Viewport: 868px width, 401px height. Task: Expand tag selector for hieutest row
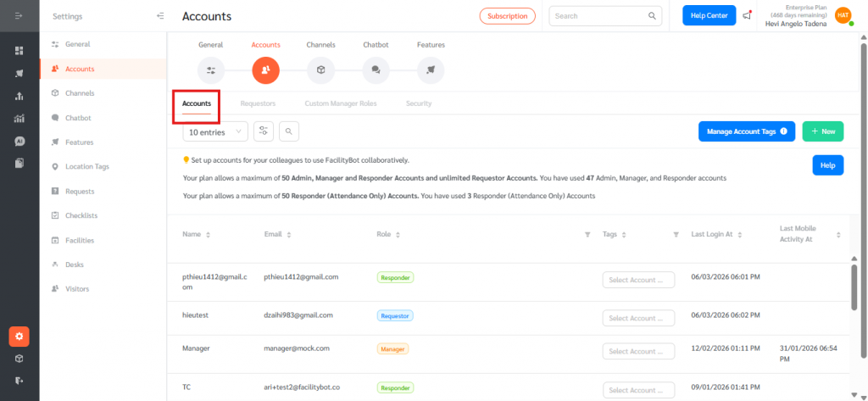638,318
